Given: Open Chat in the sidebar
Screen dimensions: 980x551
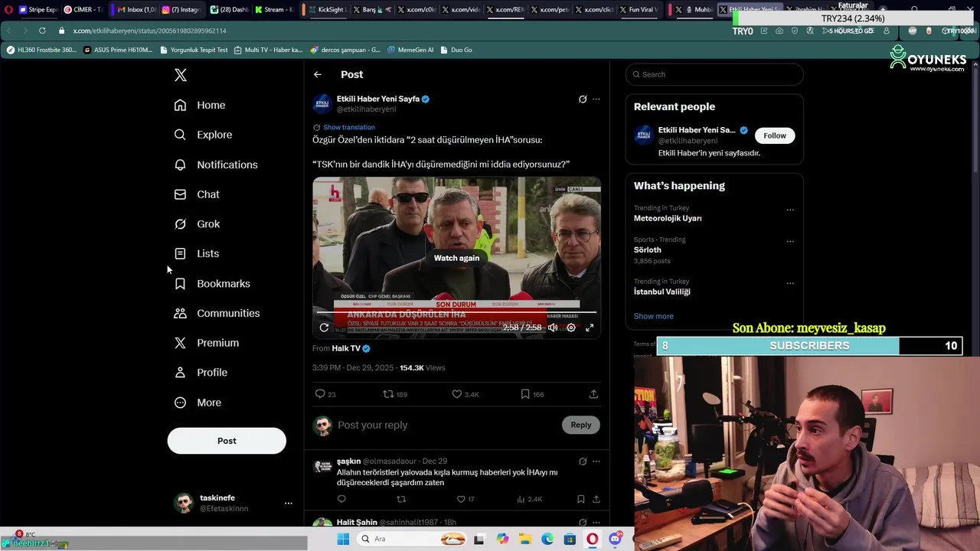Looking at the screenshot, I should [197, 194].
